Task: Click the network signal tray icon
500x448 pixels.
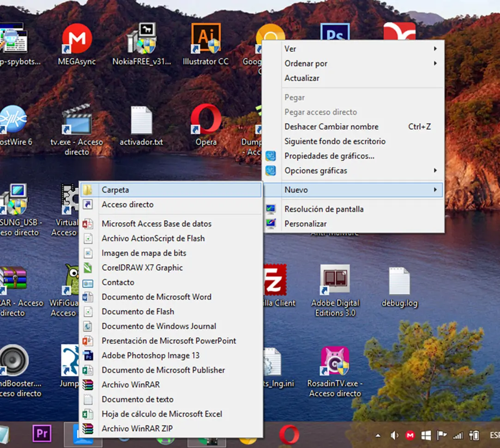Action: click(458, 435)
